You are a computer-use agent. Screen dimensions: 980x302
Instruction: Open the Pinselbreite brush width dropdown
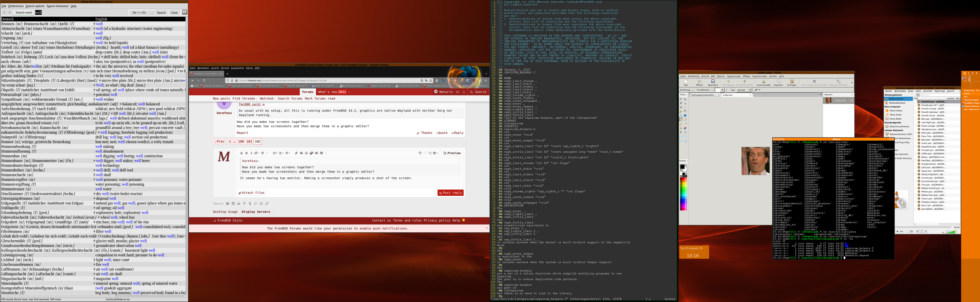tap(722, 90)
